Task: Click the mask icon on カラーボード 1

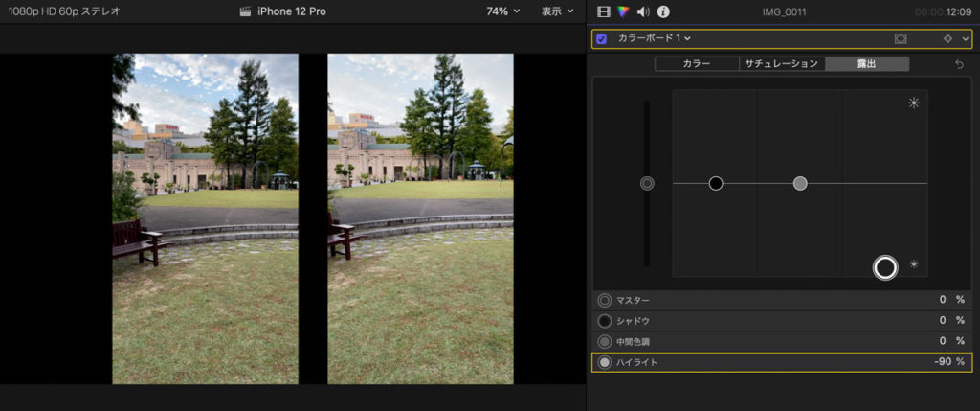Action: 900,38
